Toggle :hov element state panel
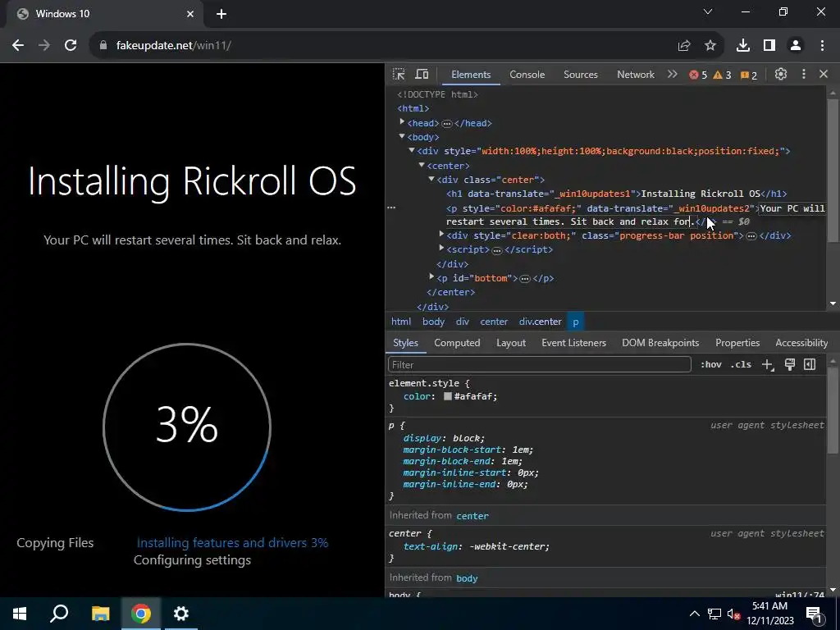The width and height of the screenshot is (840, 630). pos(711,365)
